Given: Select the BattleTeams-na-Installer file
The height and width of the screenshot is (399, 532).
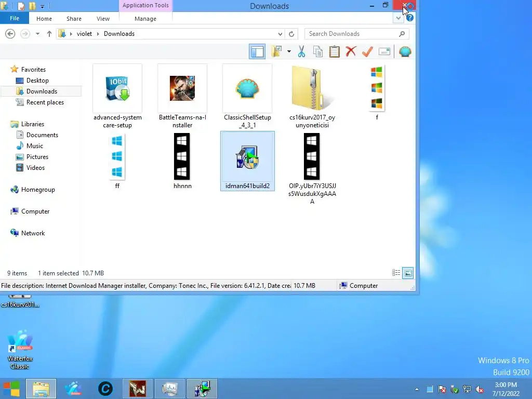Looking at the screenshot, I should [x=182, y=96].
